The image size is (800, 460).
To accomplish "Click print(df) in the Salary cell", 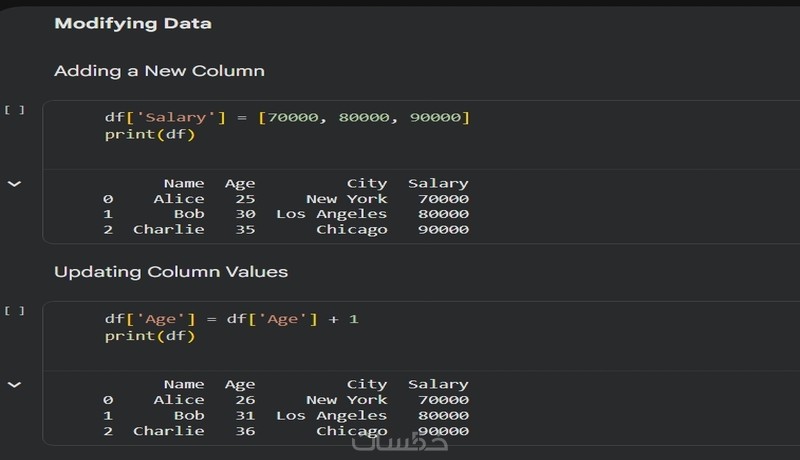I will (150, 134).
